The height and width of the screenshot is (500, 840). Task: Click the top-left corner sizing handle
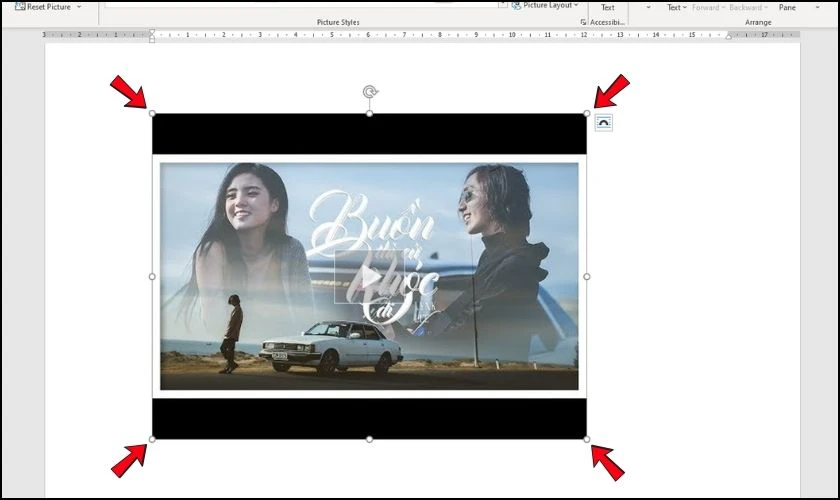tap(152, 114)
